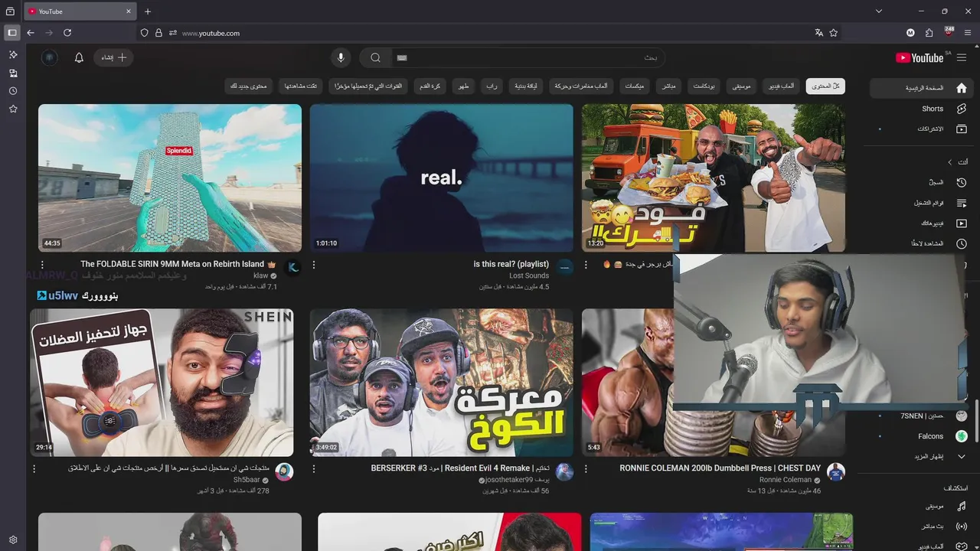
Task: Open the klaw channel name link
Action: point(261,275)
